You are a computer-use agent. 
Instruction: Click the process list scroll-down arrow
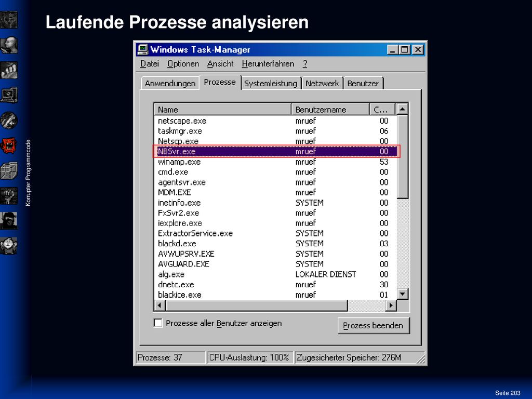pos(402,294)
